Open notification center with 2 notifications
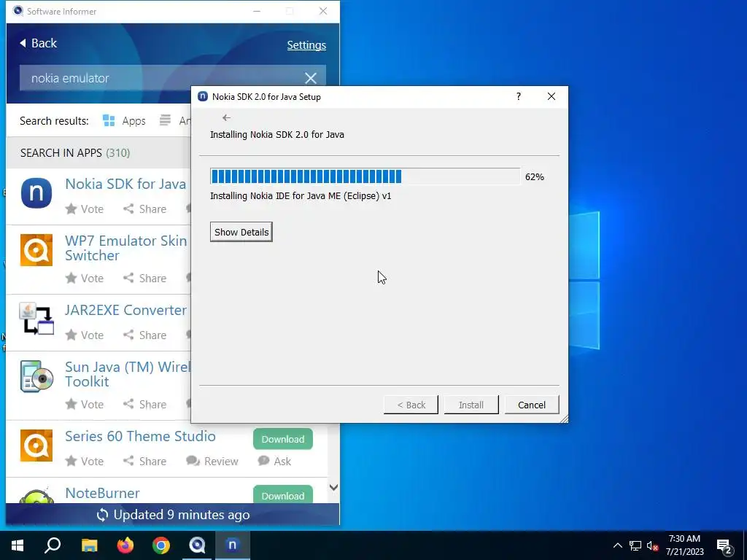 pyautogui.click(x=724, y=547)
